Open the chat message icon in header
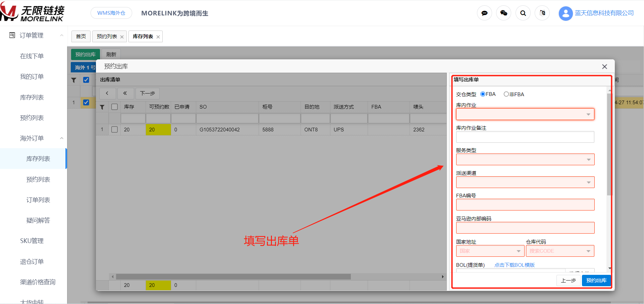This screenshot has height=304, width=644. (x=484, y=13)
